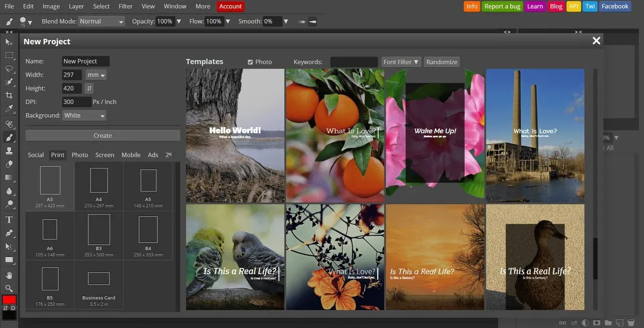This screenshot has width=644, height=328.
Task: Toggle the Photo templates checkbox
Action: [x=250, y=62]
